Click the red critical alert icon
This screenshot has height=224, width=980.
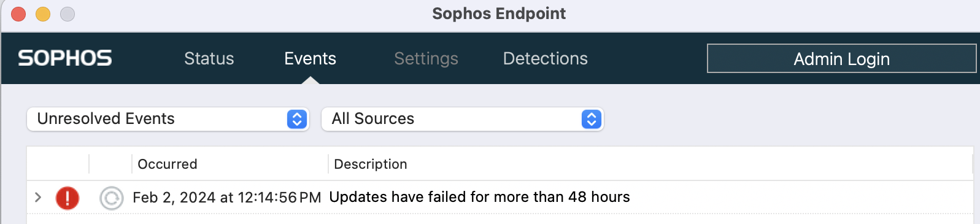[68, 198]
